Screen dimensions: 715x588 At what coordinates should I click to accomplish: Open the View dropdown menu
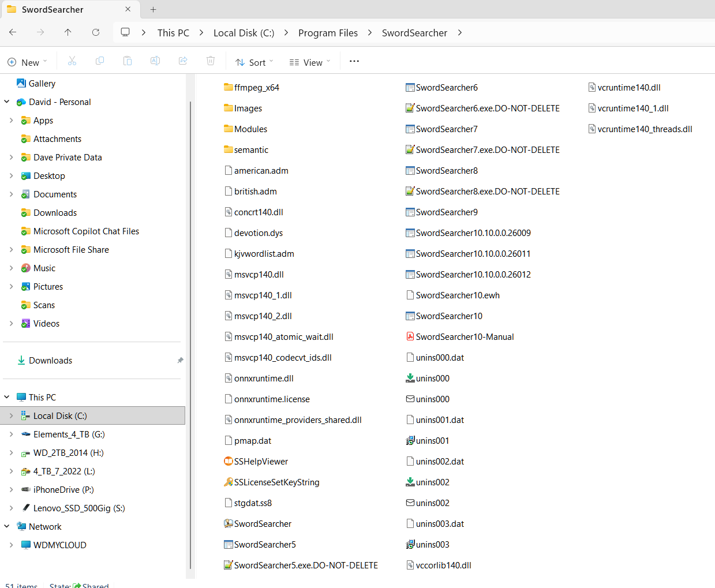click(310, 62)
